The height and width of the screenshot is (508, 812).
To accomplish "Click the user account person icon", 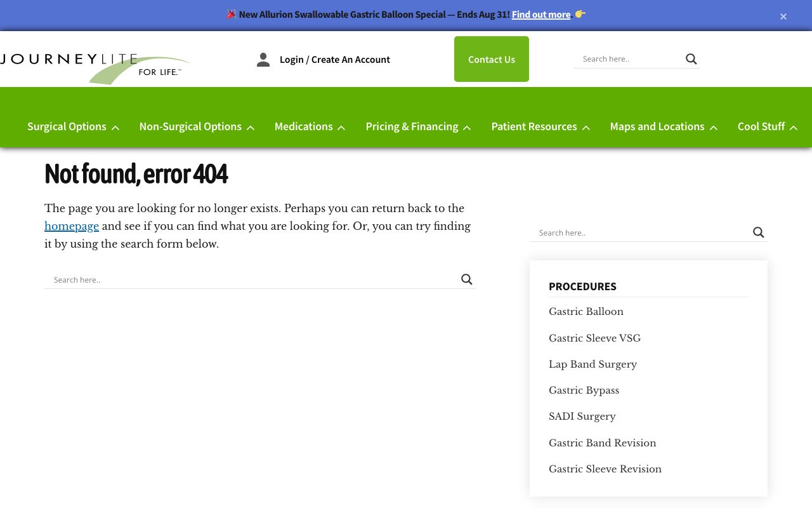I will [x=263, y=60].
